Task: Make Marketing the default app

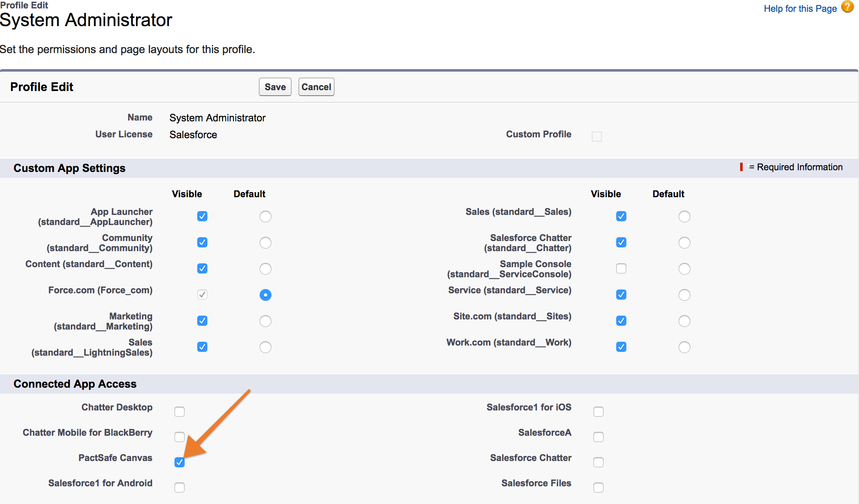Action: point(266,321)
